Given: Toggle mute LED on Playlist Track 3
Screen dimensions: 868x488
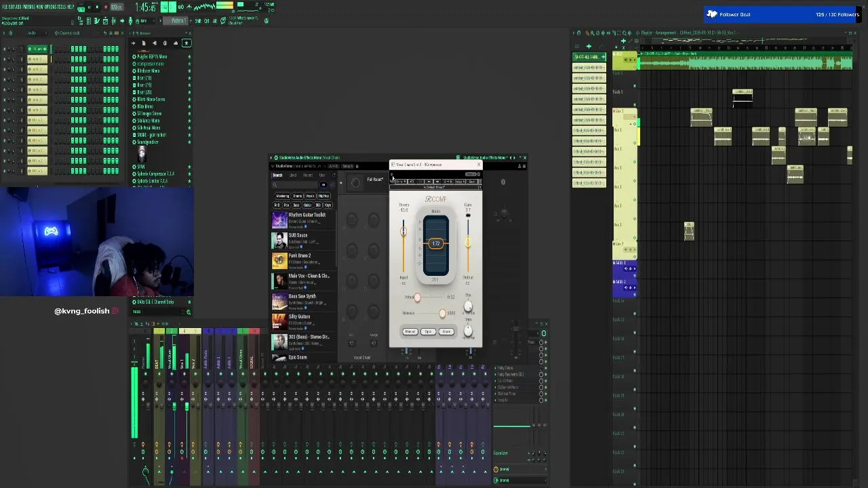Looking at the screenshot, I should [x=635, y=104].
